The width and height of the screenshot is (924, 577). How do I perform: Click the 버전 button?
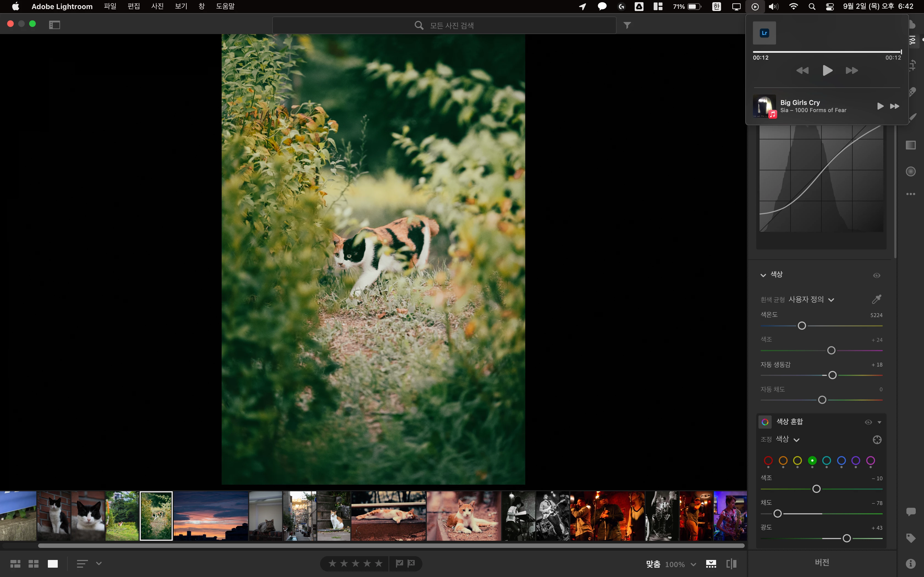coord(822,562)
